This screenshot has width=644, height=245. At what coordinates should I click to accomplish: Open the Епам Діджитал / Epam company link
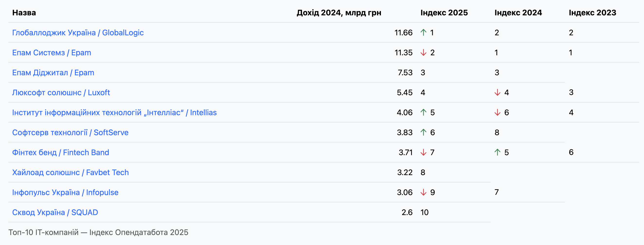pyautogui.click(x=53, y=73)
